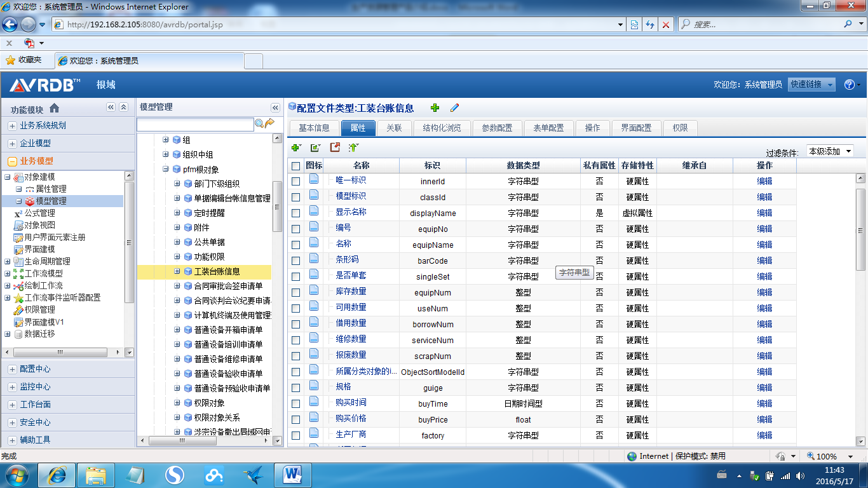Open the 快速链接 quick links button
The image size is (868, 488).
[811, 85]
